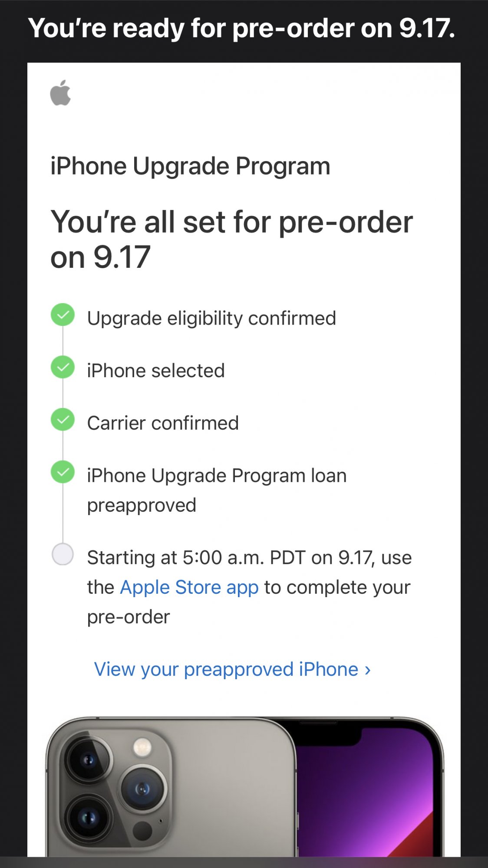Screen dimensions: 488x868
Task: Select the iPhone selected step label
Action: [156, 371]
